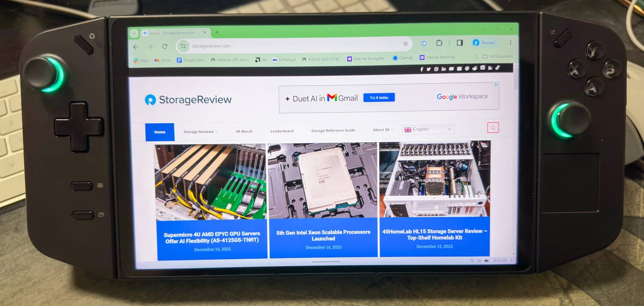Open the SR Merch menu item
The height and width of the screenshot is (306, 644).
(x=244, y=131)
